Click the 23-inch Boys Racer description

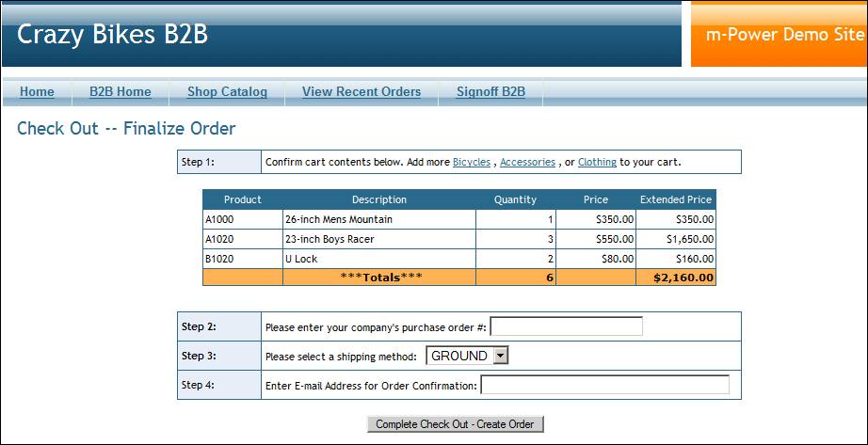point(379,239)
